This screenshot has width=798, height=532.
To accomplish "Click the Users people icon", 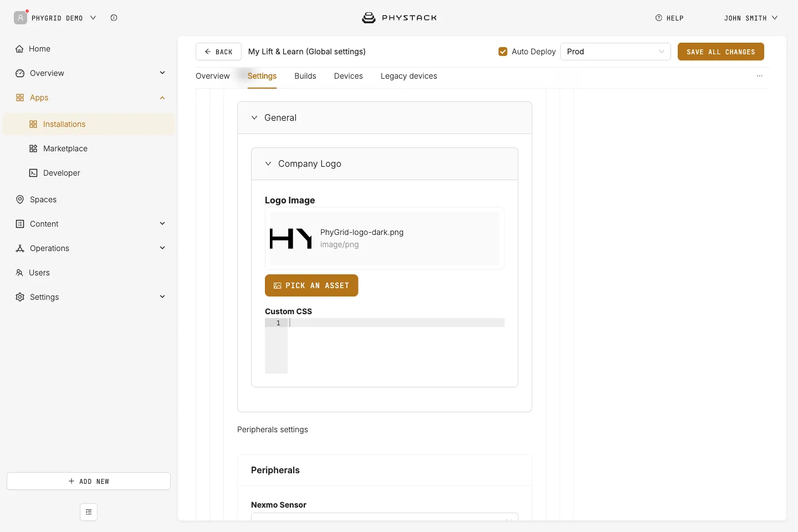I will point(19,273).
